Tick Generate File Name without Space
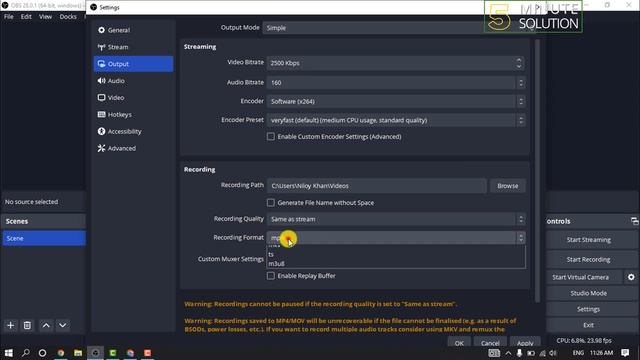 point(271,203)
